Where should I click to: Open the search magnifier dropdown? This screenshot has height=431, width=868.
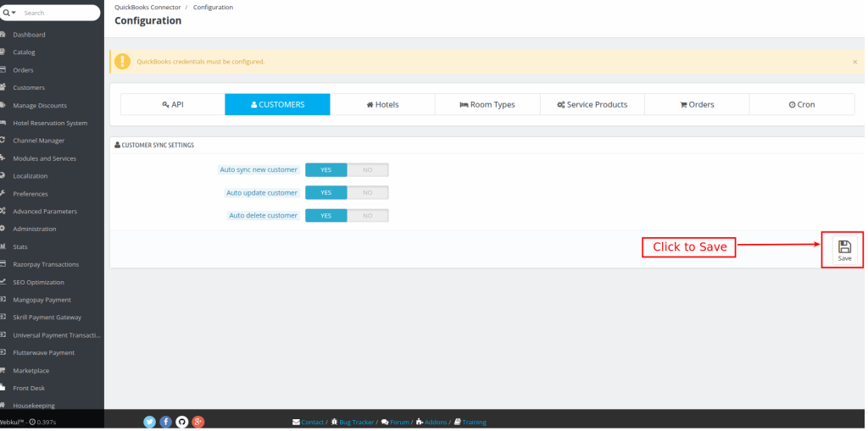pos(9,13)
